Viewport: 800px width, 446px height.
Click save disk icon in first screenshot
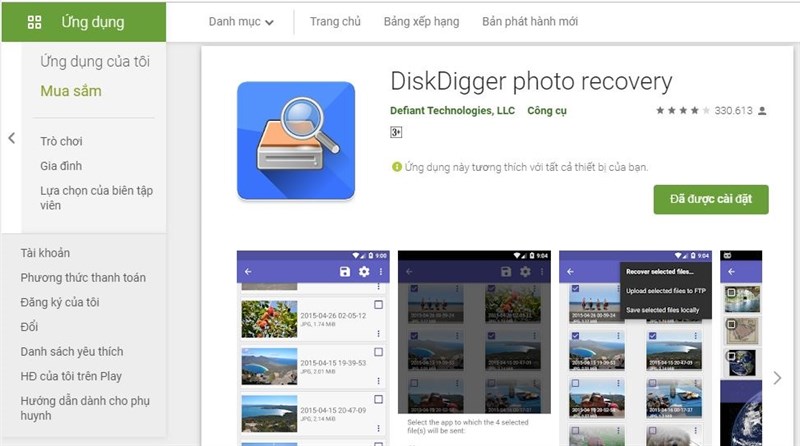pyautogui.click(x=345, y=271)
